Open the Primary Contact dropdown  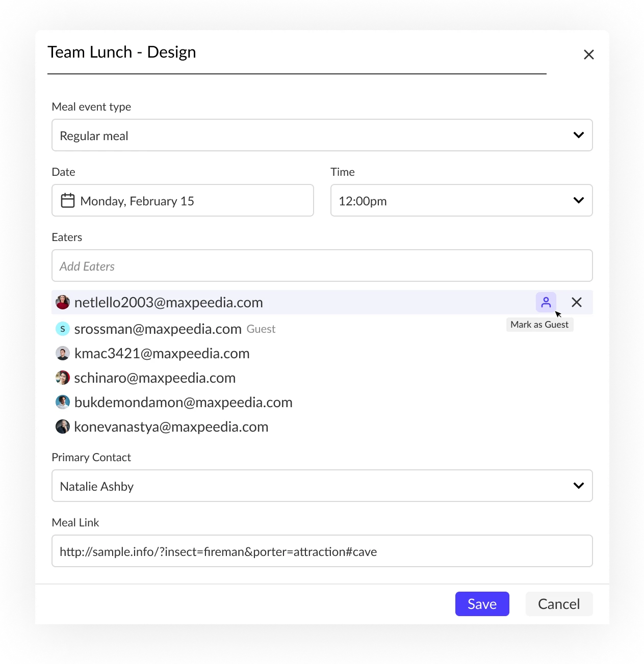[322, 486]
